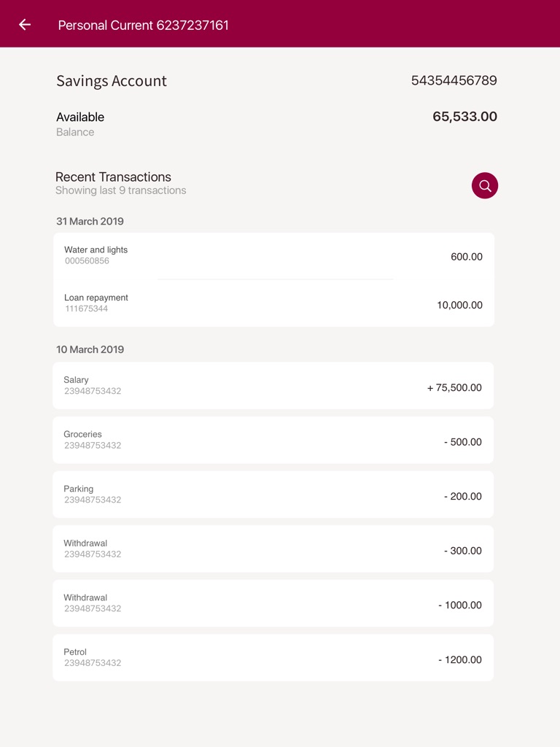Tap the Showing last 9 transactions text

click(121, 191)
